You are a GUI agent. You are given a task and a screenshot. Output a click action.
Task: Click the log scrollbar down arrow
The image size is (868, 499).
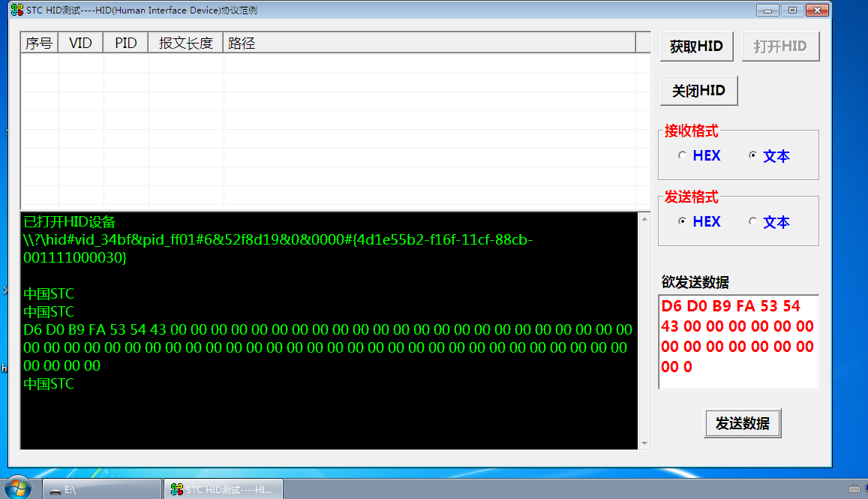644,443
